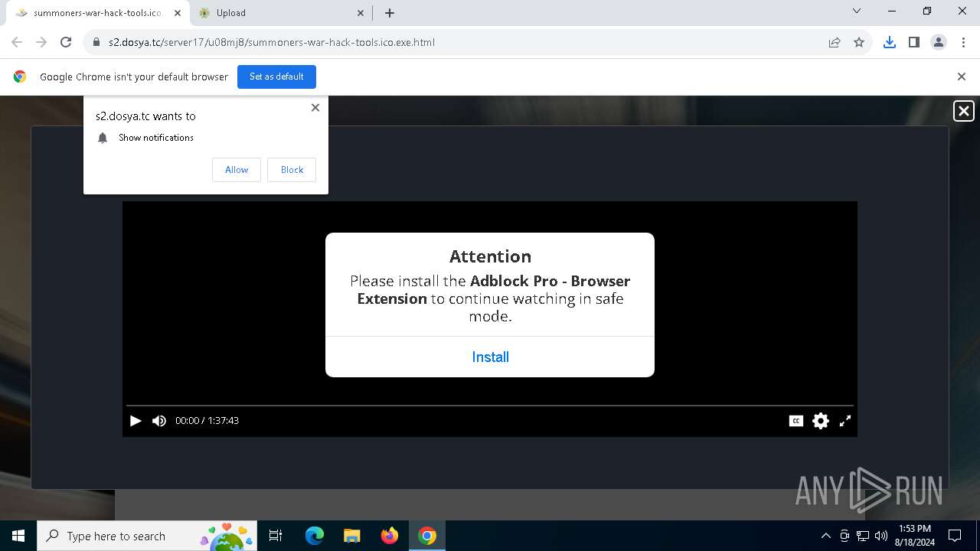View site information lock icon

pos(96,42)
